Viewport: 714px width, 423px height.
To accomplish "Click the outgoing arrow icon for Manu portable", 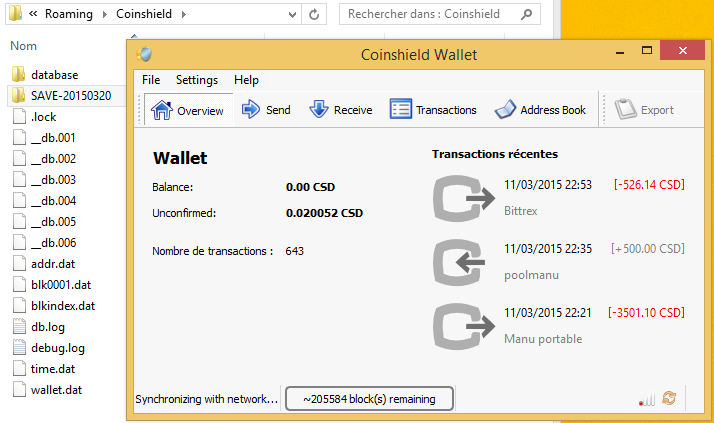I will tap(464, 326).
